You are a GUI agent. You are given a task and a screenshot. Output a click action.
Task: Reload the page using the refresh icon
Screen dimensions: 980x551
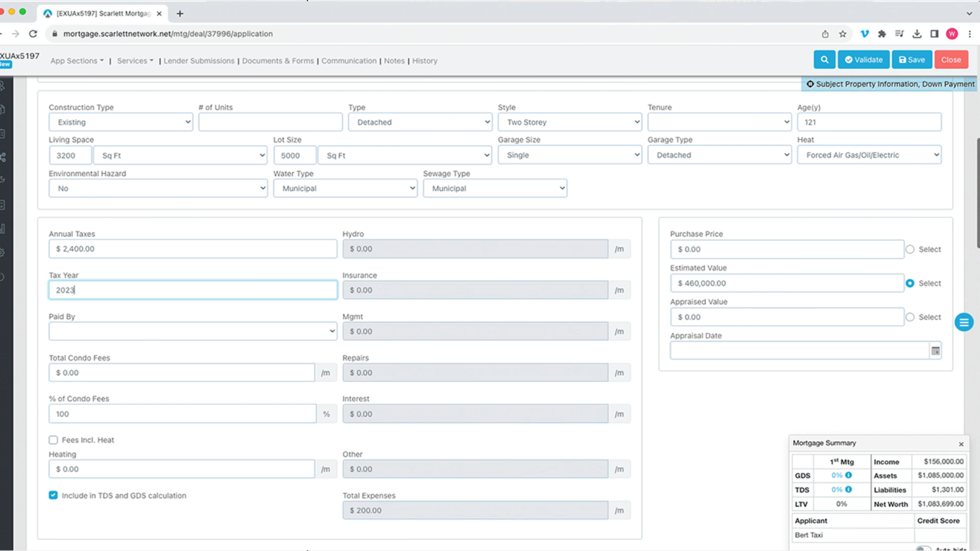[x=33, y=34]
